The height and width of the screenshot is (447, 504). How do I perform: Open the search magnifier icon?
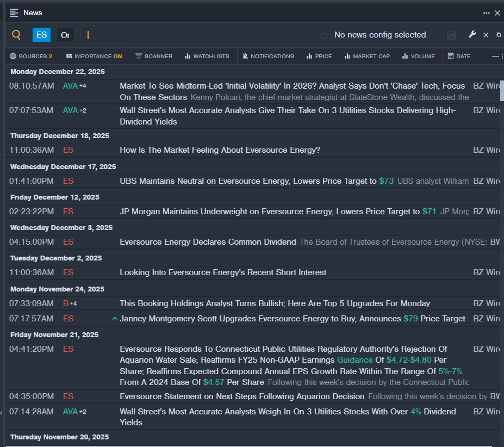click(x=16, y=34)
